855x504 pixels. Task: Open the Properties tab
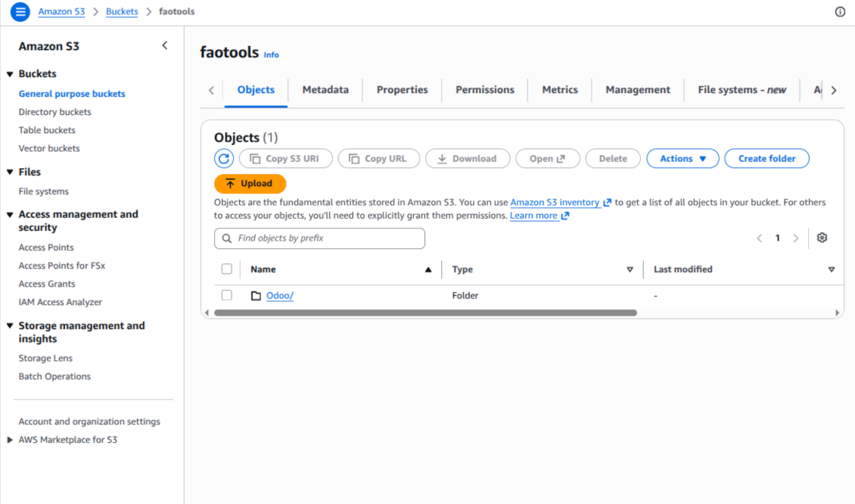pos(403,90)
